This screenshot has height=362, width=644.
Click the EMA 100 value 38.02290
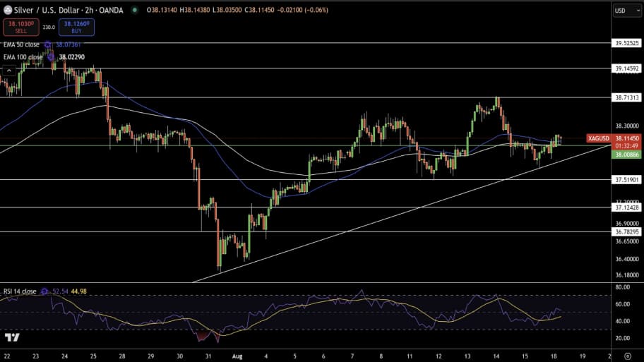[x=72, y=57]
